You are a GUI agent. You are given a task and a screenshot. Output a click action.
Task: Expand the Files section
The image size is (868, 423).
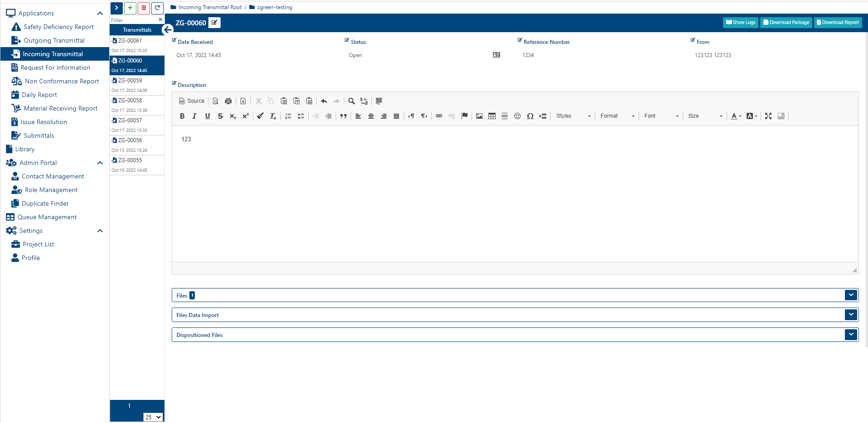tap(851, 295)
